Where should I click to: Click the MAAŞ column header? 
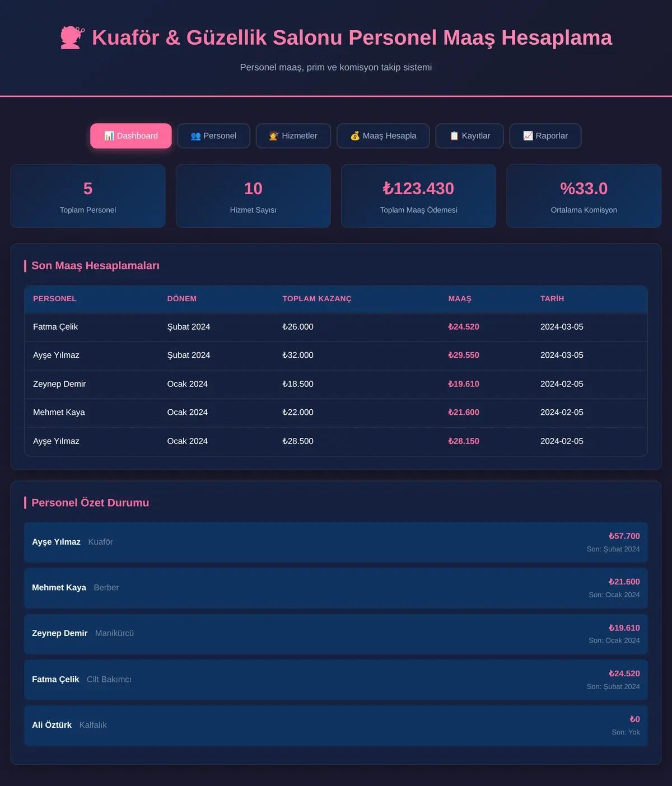click(x=460, y=299)
